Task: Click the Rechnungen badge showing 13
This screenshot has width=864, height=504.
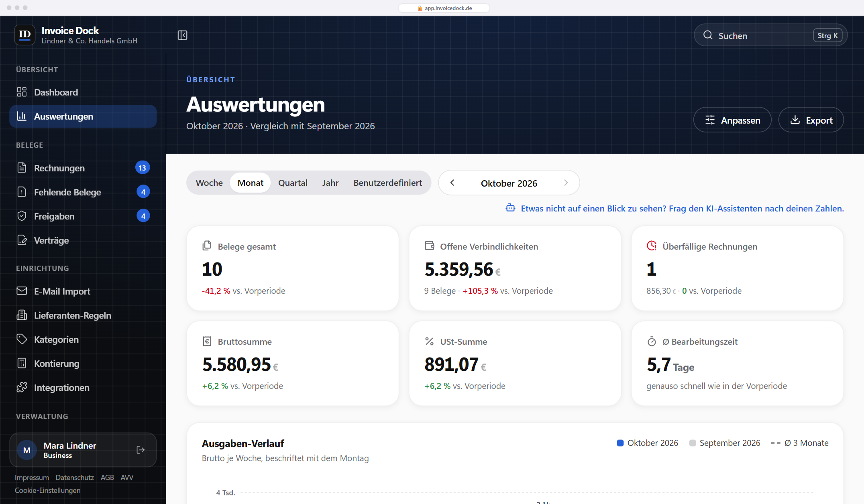Action: (x=143, y=168)
